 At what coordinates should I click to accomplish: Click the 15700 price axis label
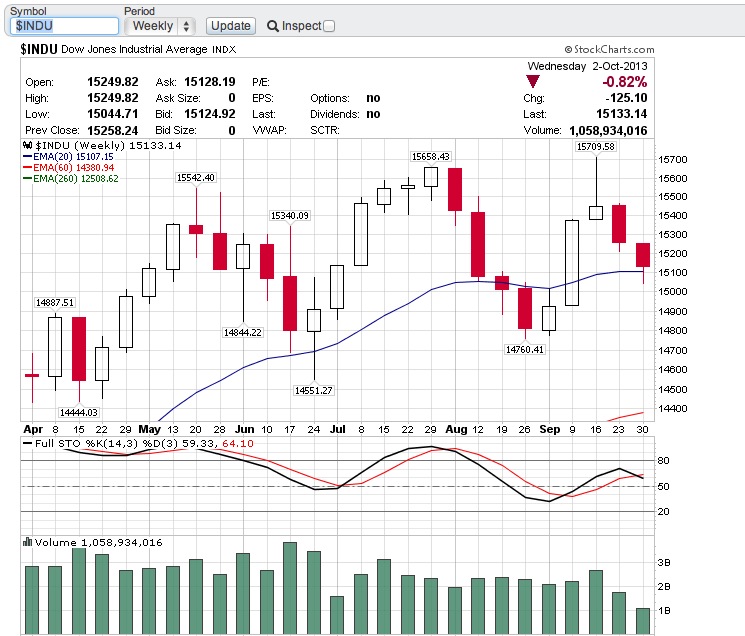pos(672,160)
